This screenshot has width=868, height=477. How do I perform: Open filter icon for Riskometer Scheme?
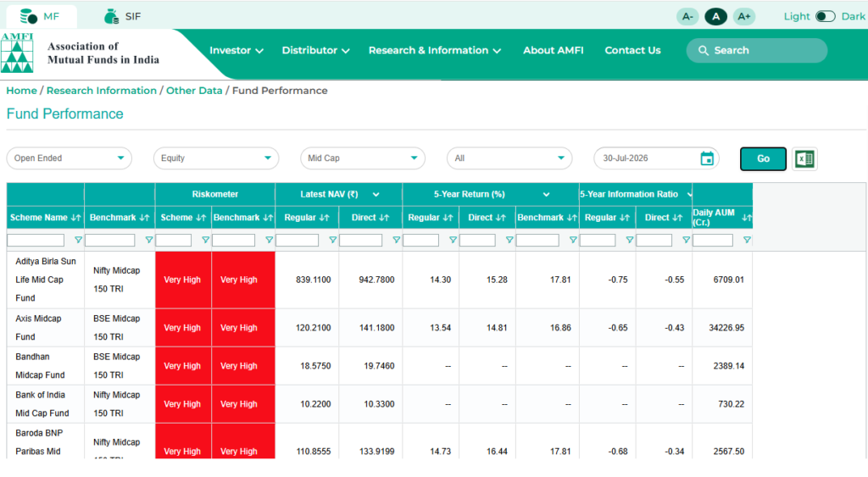click(205, 240)
